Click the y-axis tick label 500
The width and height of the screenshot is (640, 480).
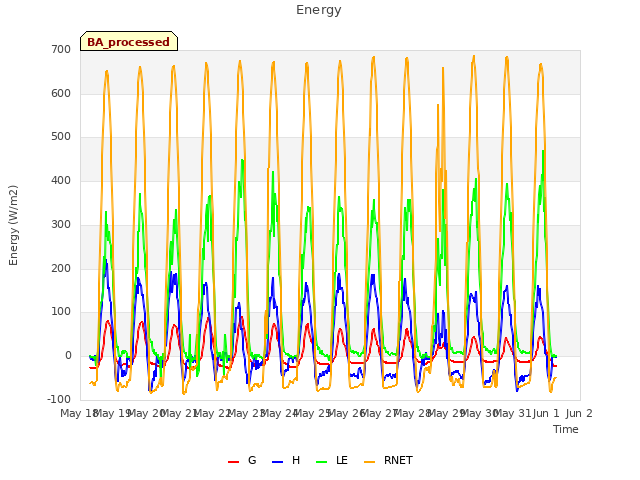[61, 137]
